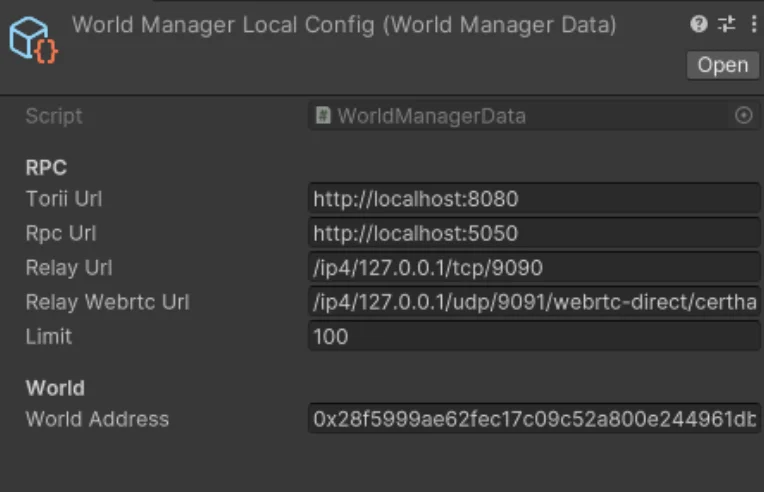Click the script file icon beside WorldManagerData

click(x=323, y=116)
